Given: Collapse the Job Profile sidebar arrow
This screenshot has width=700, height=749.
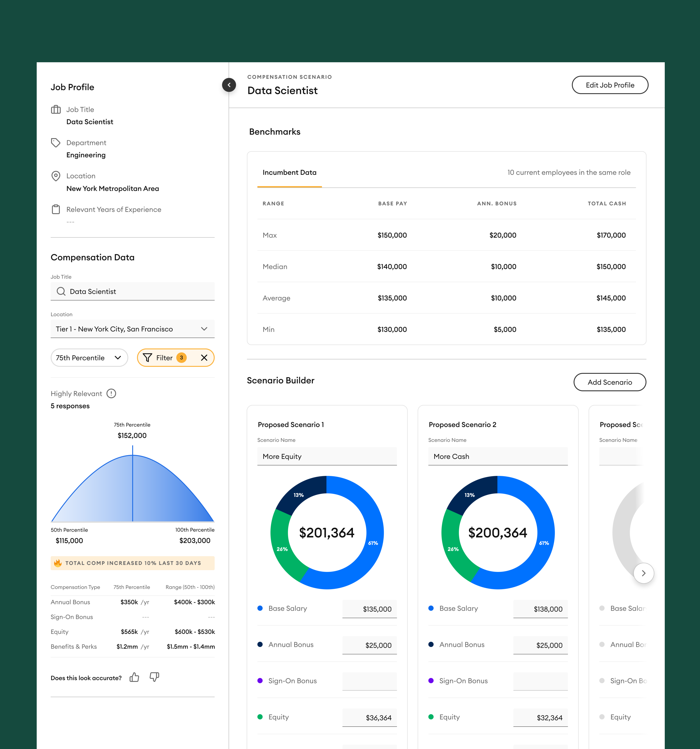Looking at the screenshot, I should click(x=229, y=85).
